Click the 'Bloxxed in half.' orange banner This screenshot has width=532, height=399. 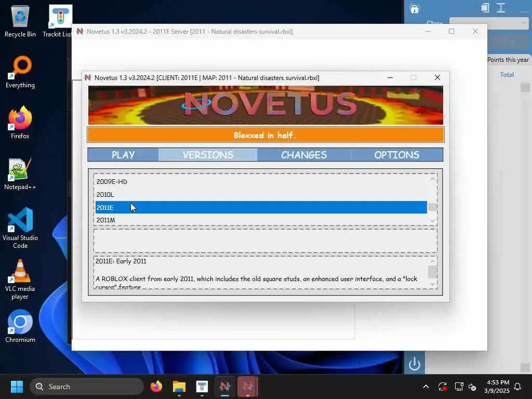tap(265, 135)
